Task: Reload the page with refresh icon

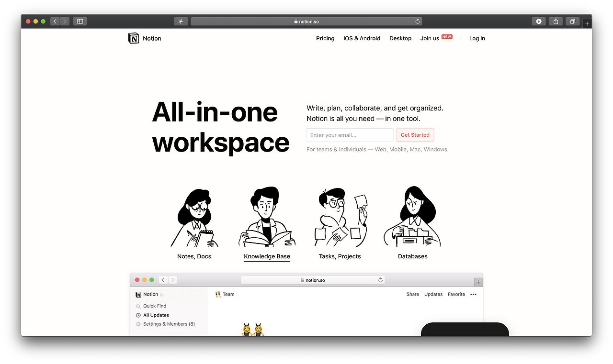Action: pyautogui.click(x=418, y=22)
